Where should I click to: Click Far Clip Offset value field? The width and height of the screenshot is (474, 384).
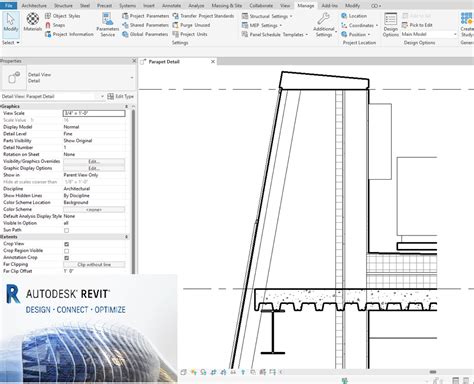pyautogui.click(x=94, y=271)
